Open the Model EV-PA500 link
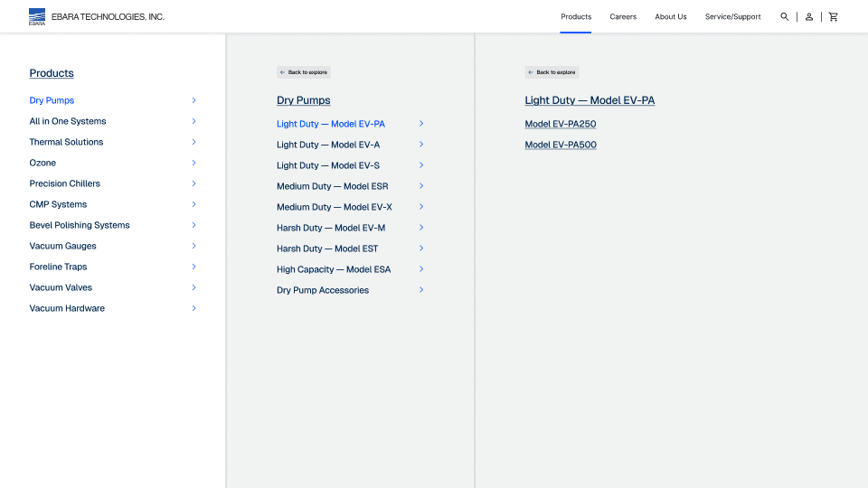This screenshot has height=488, width=868. pyautogui.click(x=561, y=145)
